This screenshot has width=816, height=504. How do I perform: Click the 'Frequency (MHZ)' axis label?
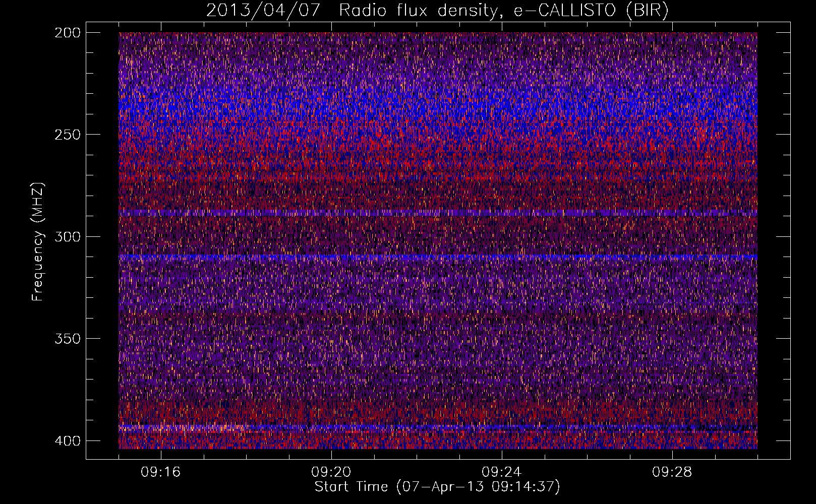[x=38, y=242]
